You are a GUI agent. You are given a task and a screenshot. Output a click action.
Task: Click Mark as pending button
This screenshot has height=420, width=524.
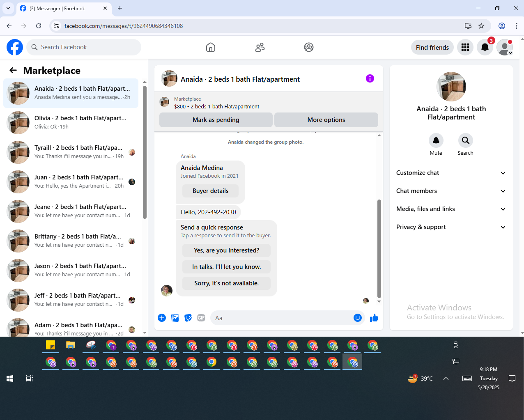click(x=216, y=120)
